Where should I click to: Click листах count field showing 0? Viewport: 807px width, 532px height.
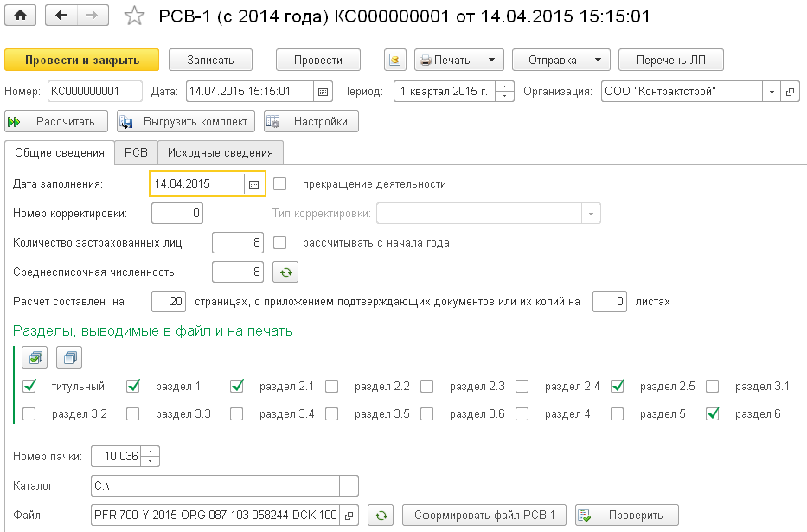(610, 302)
